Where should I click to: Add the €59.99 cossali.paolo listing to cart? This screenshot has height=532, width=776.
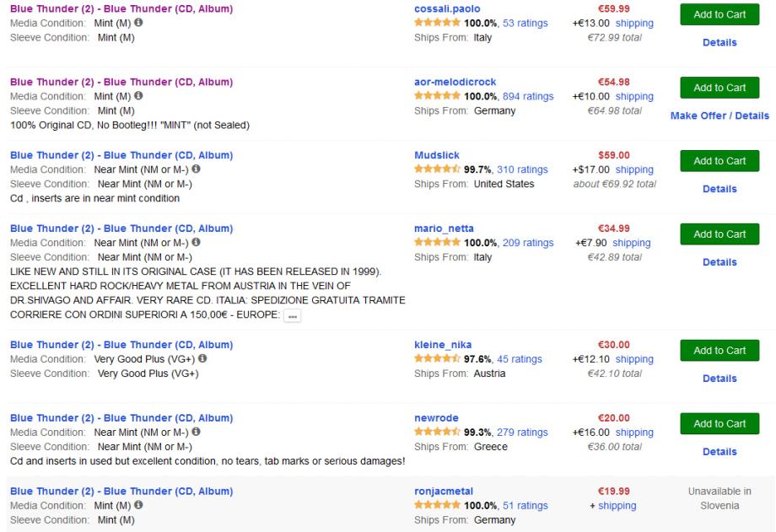719,14
